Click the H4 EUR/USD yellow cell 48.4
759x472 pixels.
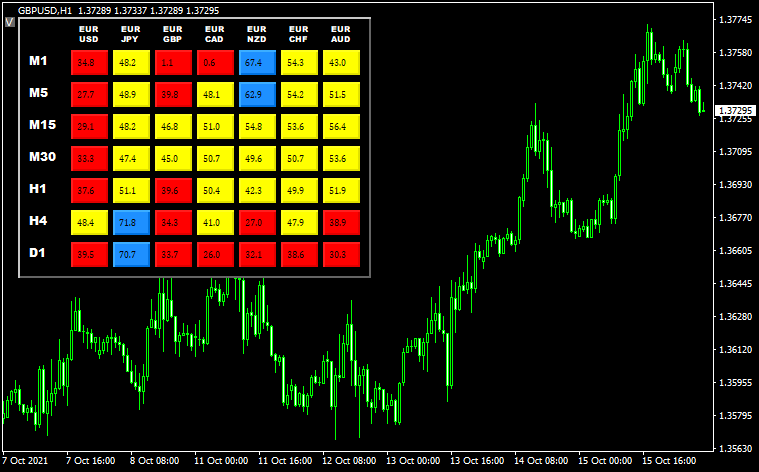tap(88, 223)
